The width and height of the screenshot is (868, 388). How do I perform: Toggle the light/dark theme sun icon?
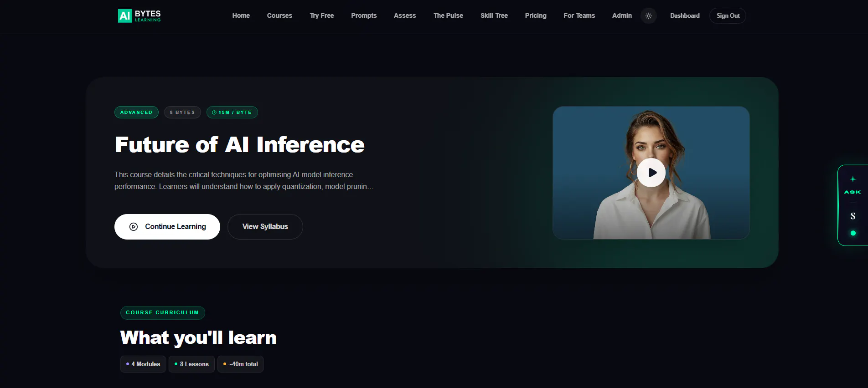tap(649, 16)
